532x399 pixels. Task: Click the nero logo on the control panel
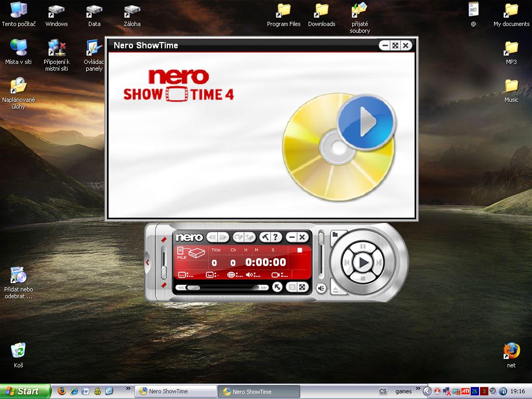pyautogui.click(x=189, y=237)
